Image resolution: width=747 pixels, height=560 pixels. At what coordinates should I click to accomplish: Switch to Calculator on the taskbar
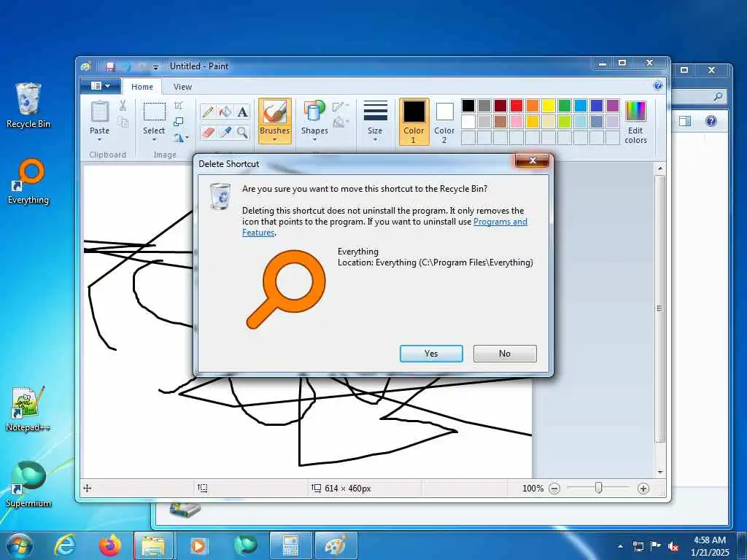[290, 545]
